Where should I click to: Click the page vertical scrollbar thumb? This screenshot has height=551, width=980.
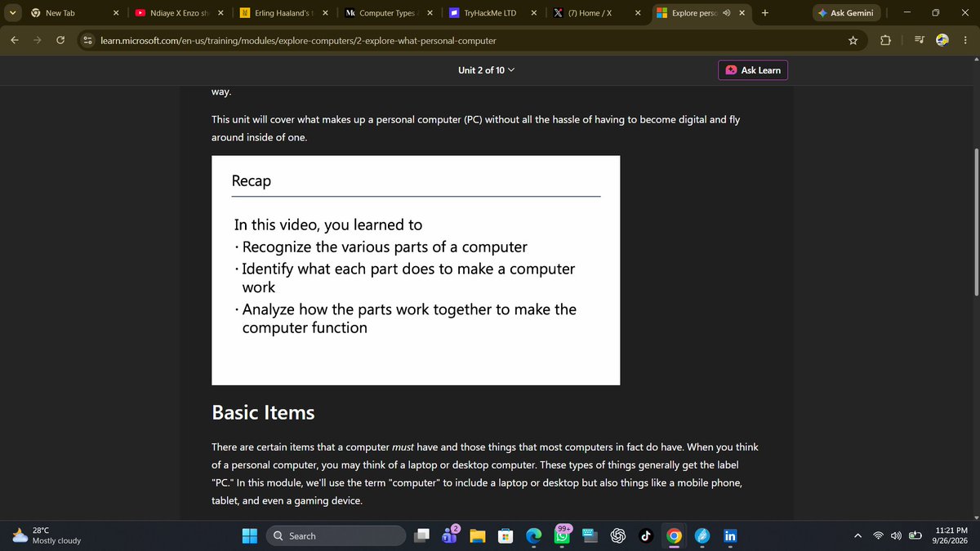tap(975, 222)
